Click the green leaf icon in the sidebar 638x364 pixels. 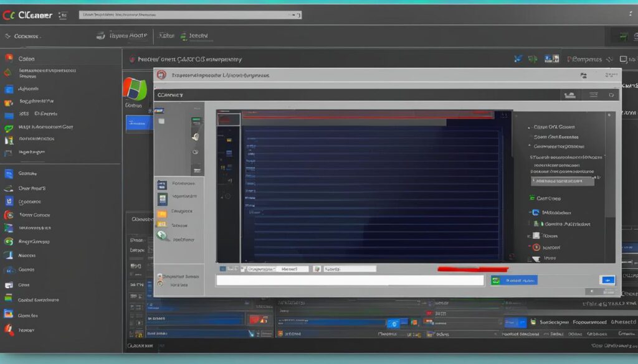9,128
